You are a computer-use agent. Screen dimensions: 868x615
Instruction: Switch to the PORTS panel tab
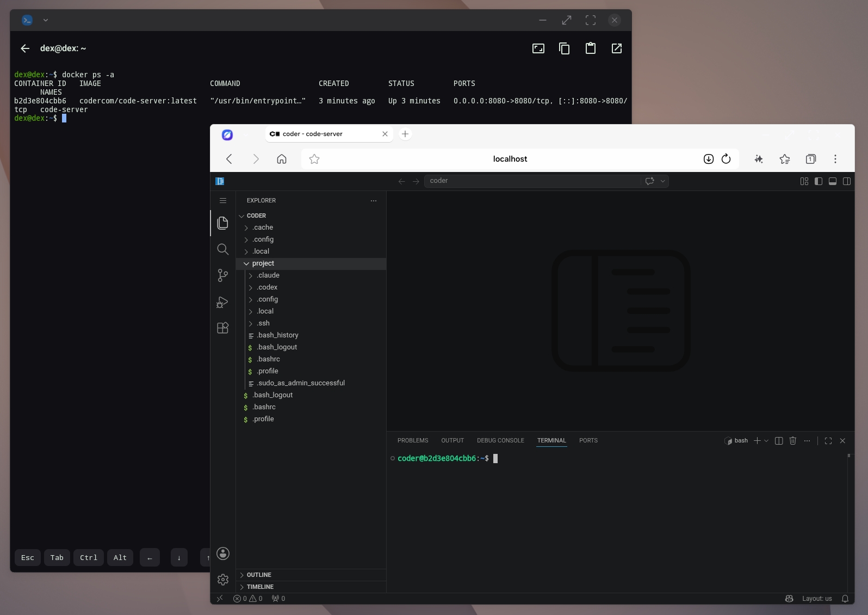click(x=588, y=440)
